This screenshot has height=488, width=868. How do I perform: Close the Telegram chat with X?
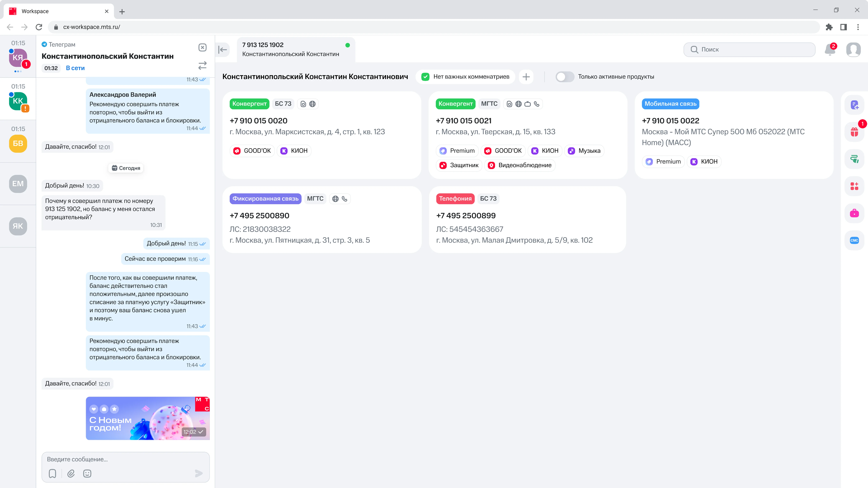click(x=202, y=48)
